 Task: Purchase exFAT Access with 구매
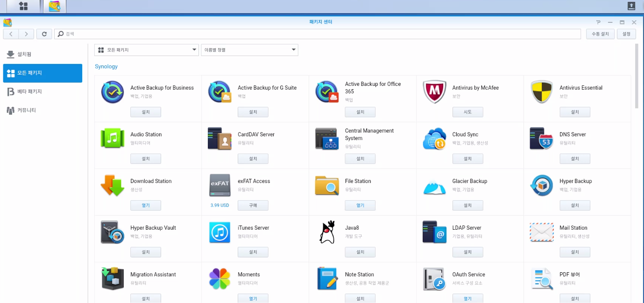253,205
